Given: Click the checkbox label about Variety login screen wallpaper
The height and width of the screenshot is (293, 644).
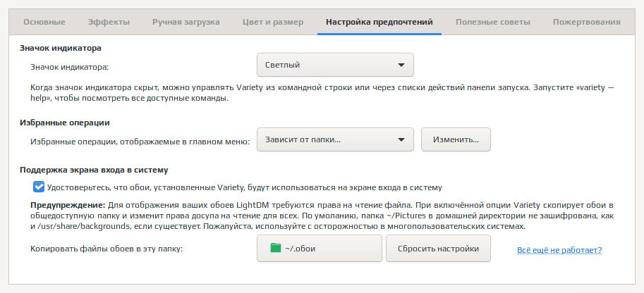Looking at the screenshot, I should (244, 187).
